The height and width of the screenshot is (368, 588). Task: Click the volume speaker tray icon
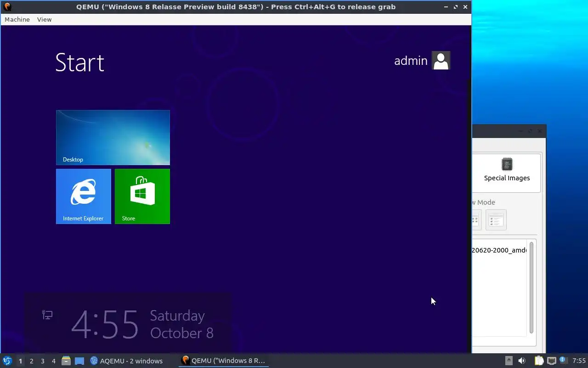tap(522, 361)
